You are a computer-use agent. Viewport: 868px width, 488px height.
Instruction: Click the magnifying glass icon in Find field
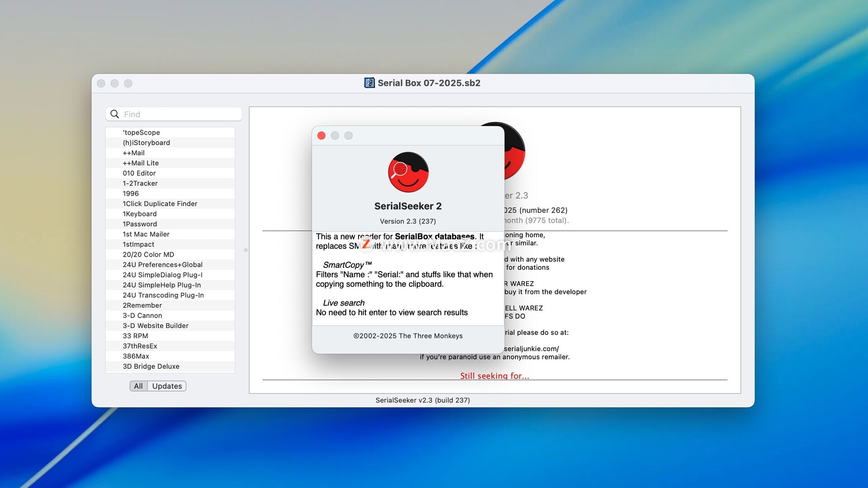(x=115, y=114)
